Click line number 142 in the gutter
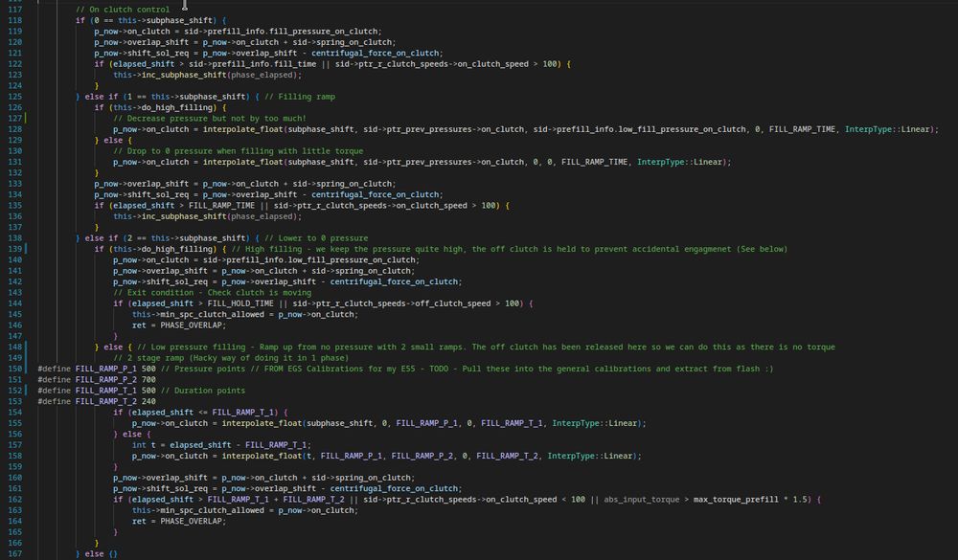This screenshot has height=560, width=958. 14,282
